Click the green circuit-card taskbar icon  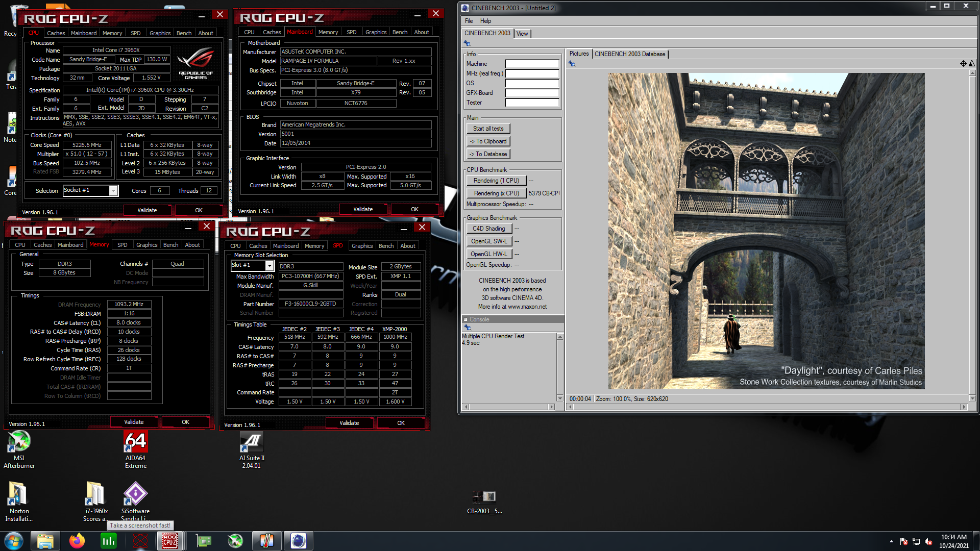pyautogui.click(x=204, y=541)
